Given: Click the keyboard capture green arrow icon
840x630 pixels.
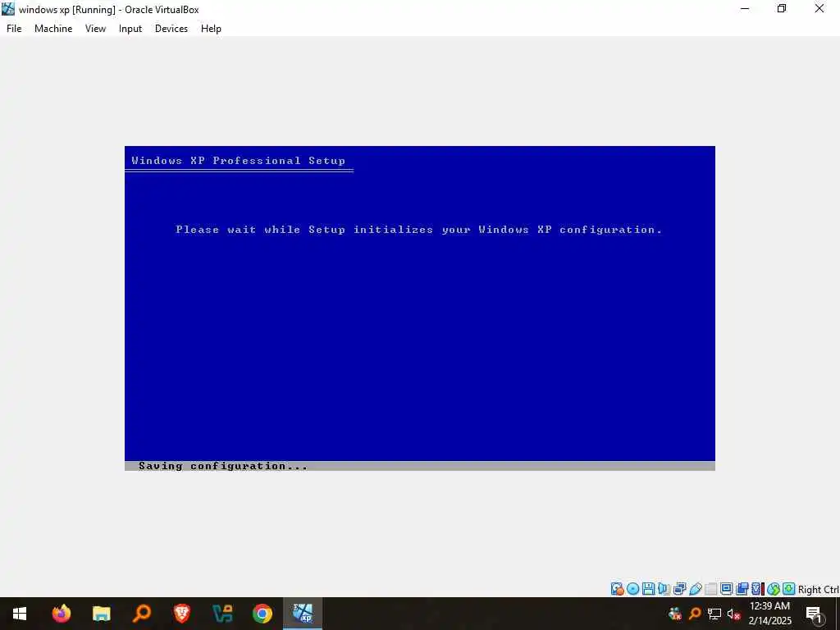Looking at the screenshot, I should (x=788, y=589).
